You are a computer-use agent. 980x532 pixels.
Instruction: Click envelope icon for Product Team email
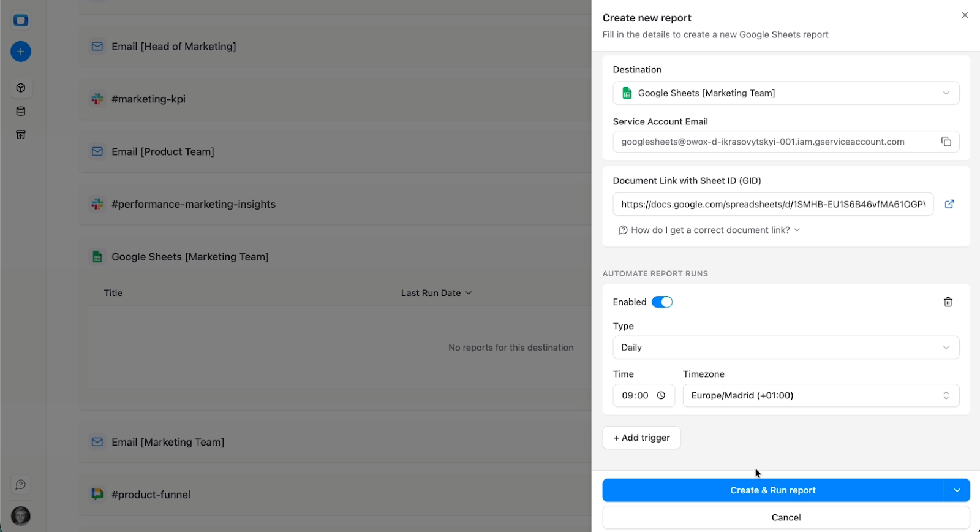coord(97,151)
